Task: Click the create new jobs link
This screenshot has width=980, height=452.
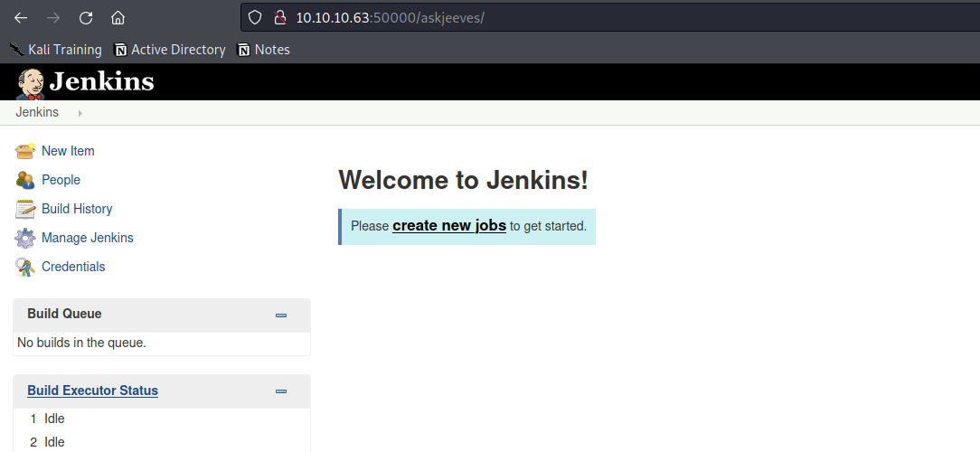Action: click(449, 226)
